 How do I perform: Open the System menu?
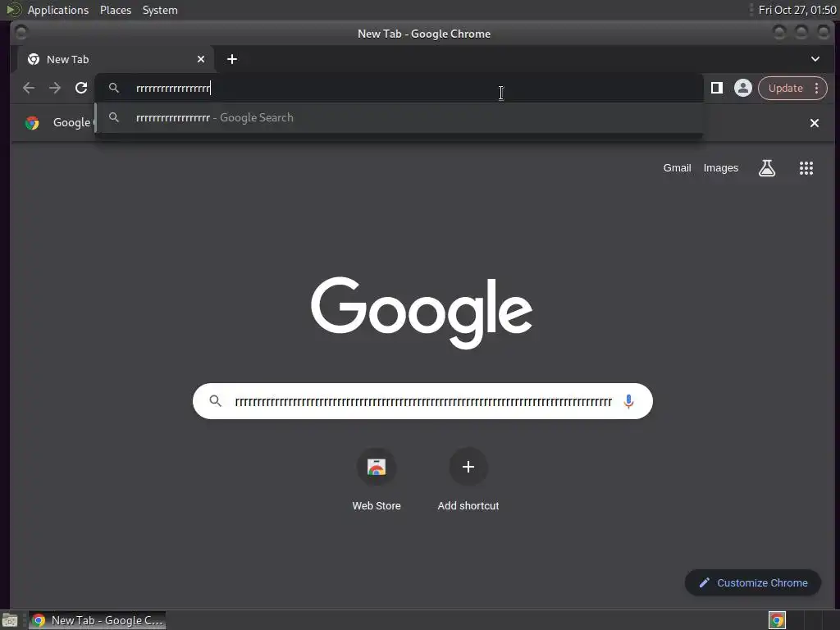160,10
